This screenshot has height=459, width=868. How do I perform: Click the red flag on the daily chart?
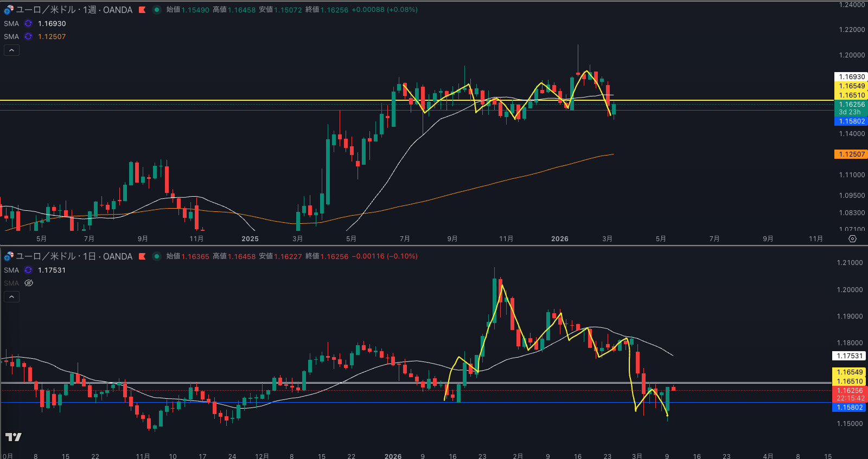[x=142, y=256]
